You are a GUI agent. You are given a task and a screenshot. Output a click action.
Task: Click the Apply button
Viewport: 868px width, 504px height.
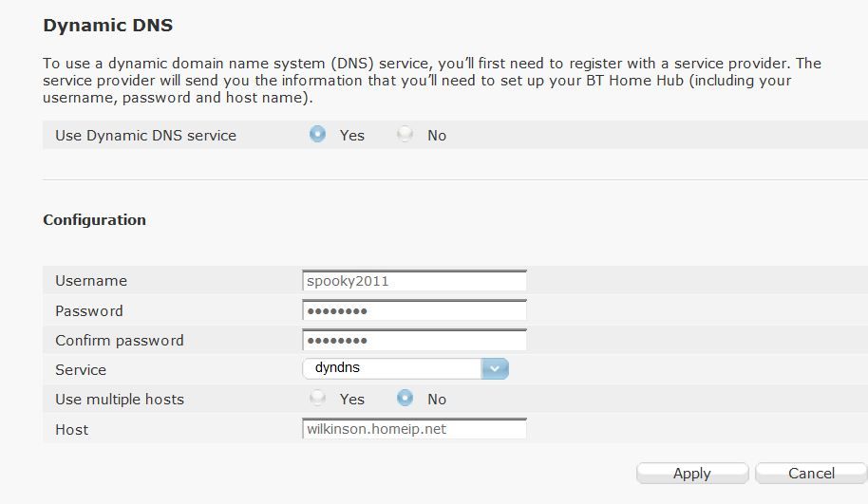691,473
